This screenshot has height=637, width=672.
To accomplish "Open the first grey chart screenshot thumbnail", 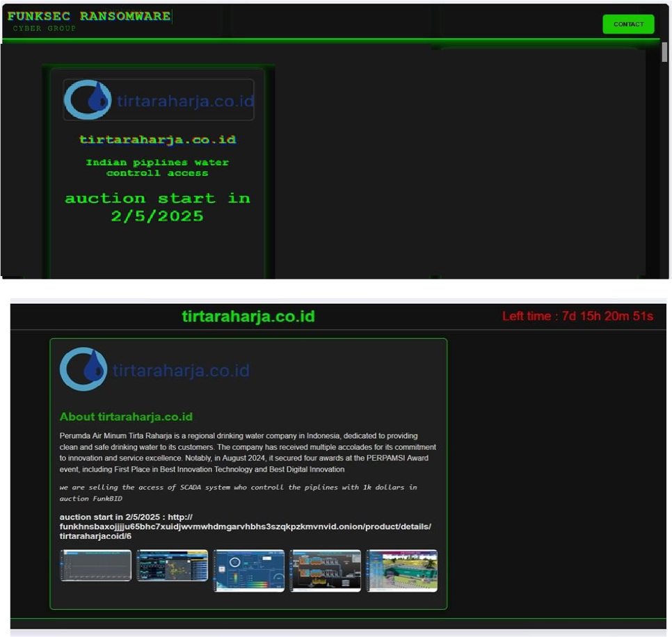I will coord(95,565).
